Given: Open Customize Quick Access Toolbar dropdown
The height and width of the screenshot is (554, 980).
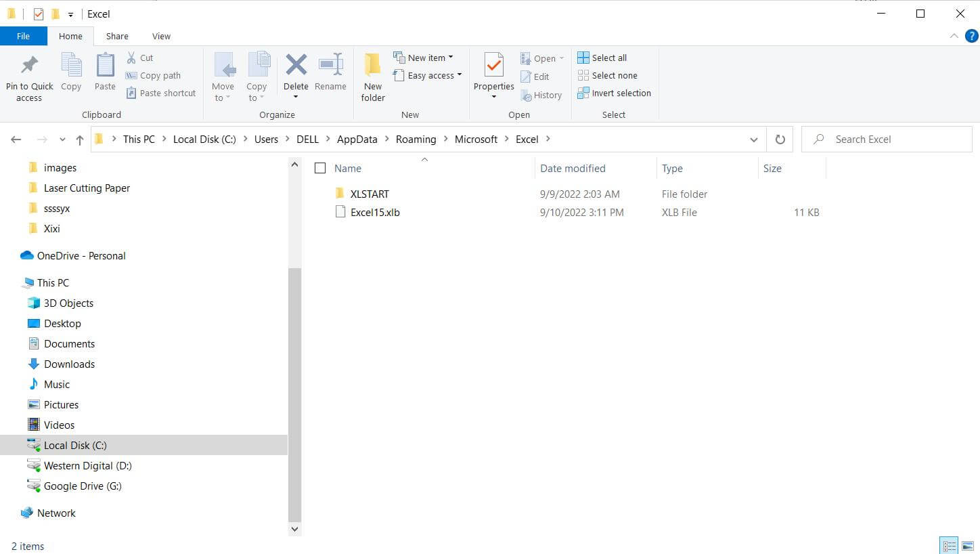Looking at the screenshot, I should pyautogui.click(x=70, y=14).
